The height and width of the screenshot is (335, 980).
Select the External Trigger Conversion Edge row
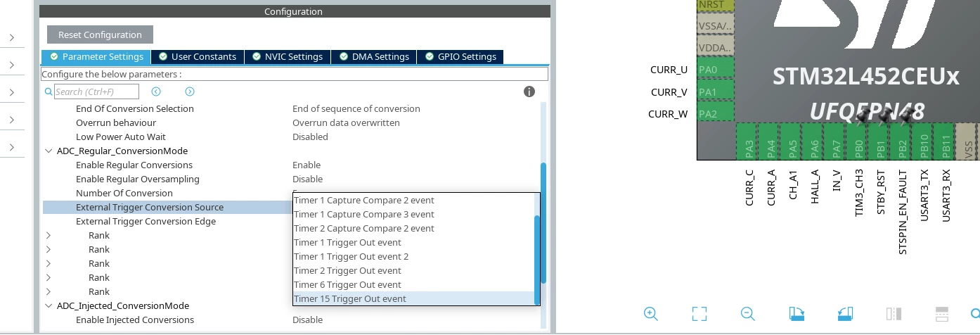click(146, 221)
